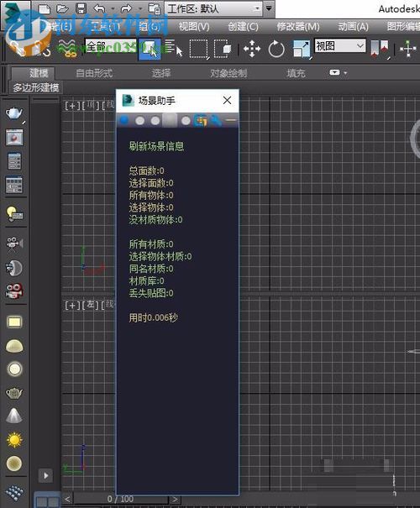This screenshot has height=508, width=420.
Task: Click the wireframe teapot icon
Action: 14,393
